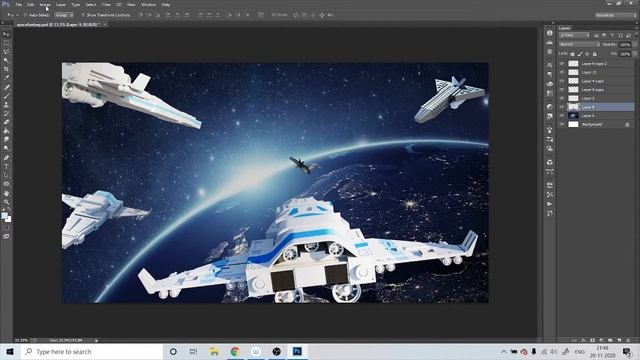Viewport: 640px width, 360px height.
Task: Select the Path Selection tool
Action: 6,175
